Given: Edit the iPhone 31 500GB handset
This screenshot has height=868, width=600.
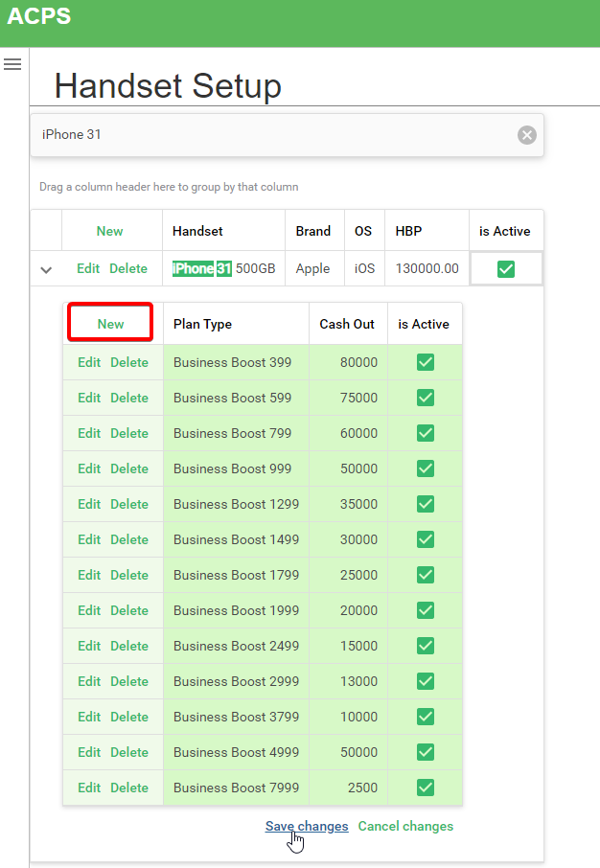Looking at the screenshot, I should [x=88, y=268].
